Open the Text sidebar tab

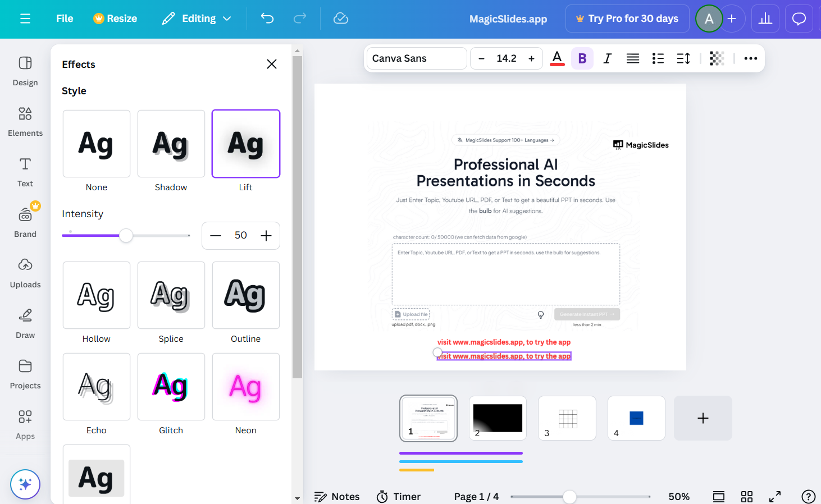(x=25, y=172)
